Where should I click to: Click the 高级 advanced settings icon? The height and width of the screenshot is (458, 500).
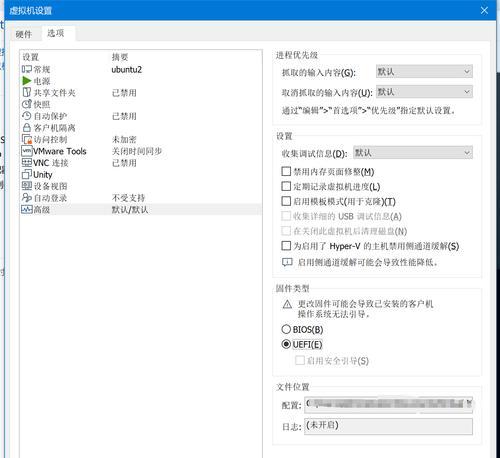(27, 209)
